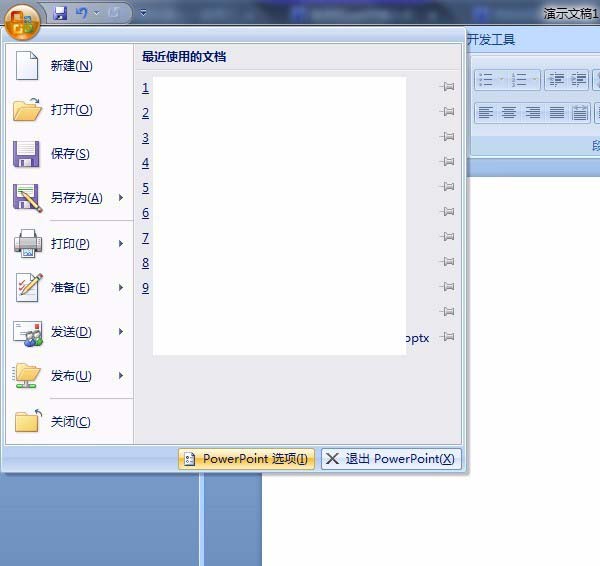The width and height of the screenshot is (600, 566).
Task: Pin recent document 1 to the list
Action: tap(447, 87)
